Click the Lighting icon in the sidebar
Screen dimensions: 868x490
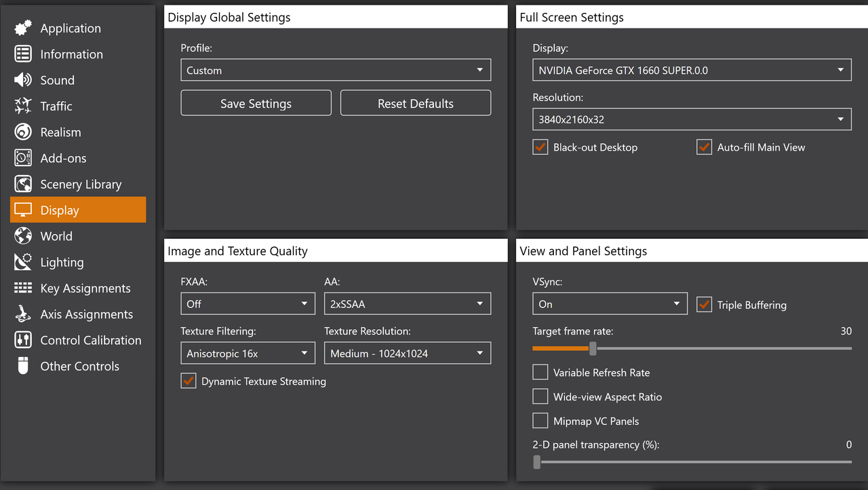[23, 262]
